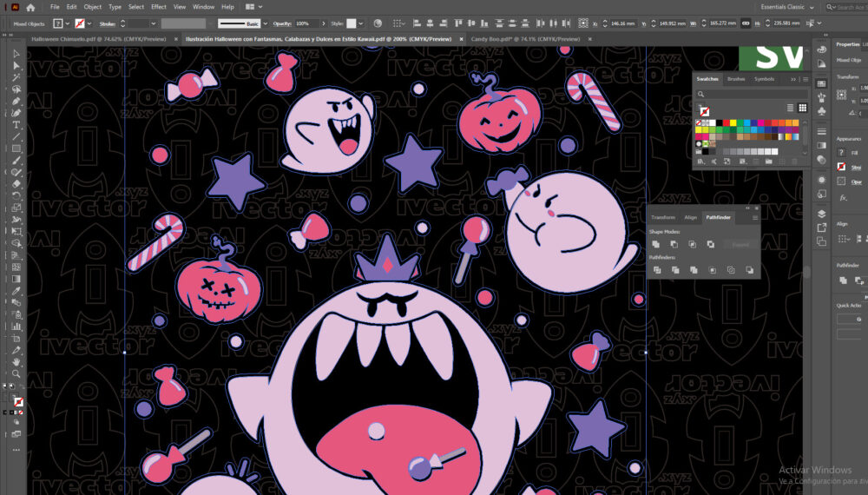
Task: Open the Effect menu
Action: click(x=158, y=7)
